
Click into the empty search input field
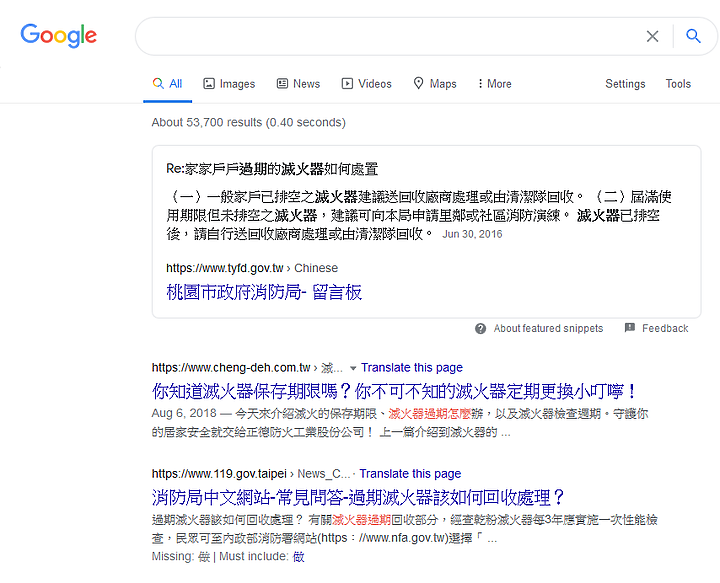390,36
